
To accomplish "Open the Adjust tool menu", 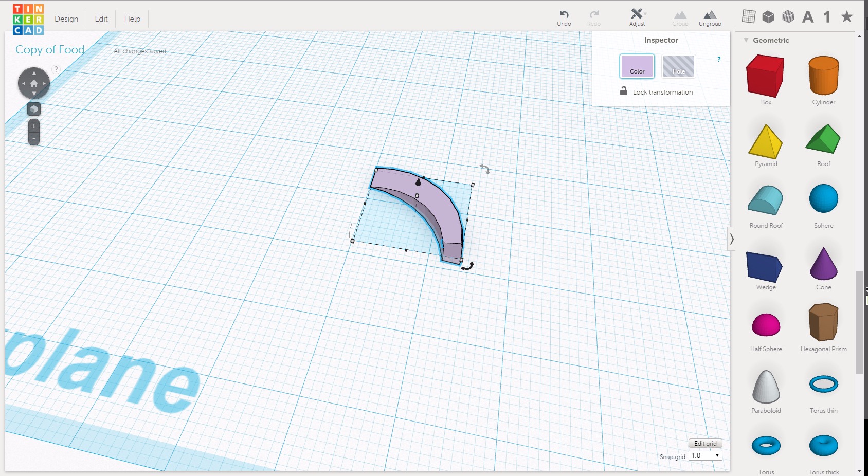I will tap(637, 17).
